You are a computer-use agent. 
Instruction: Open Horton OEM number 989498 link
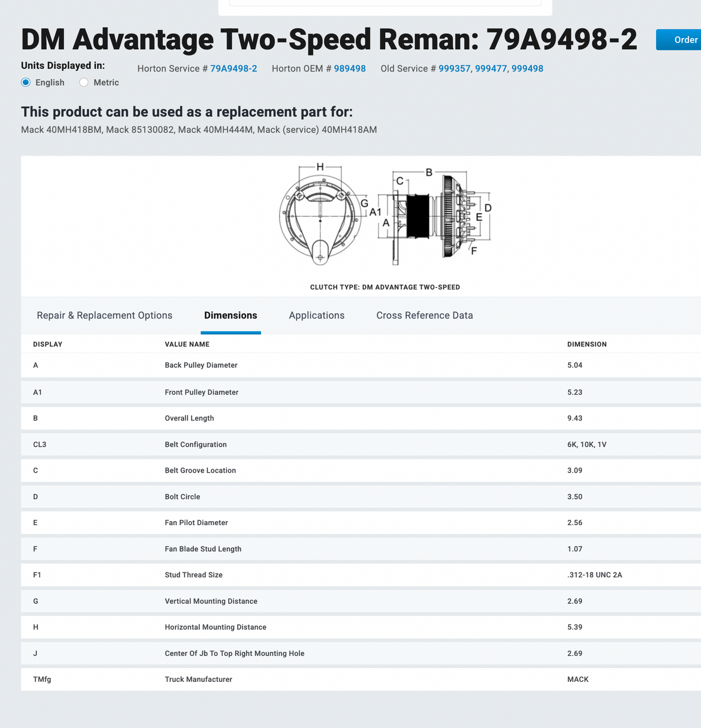point(349,69)
